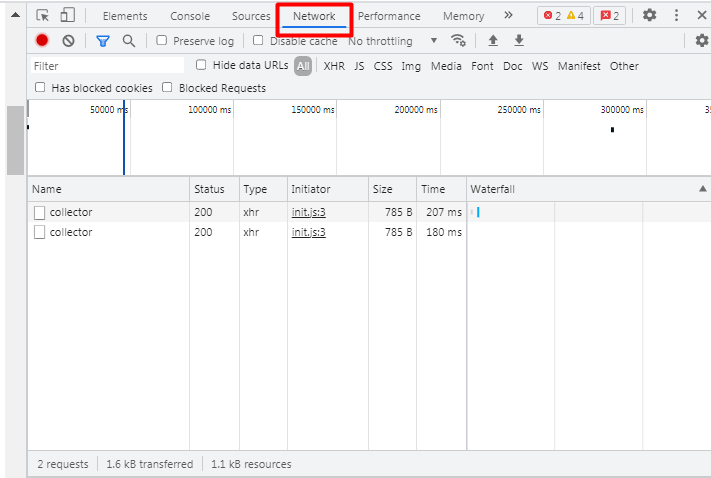Tick the checkbox of first collector row
The width and height of the screenshot is (711, 478).
pyautogui.click(x=39, y=212)
